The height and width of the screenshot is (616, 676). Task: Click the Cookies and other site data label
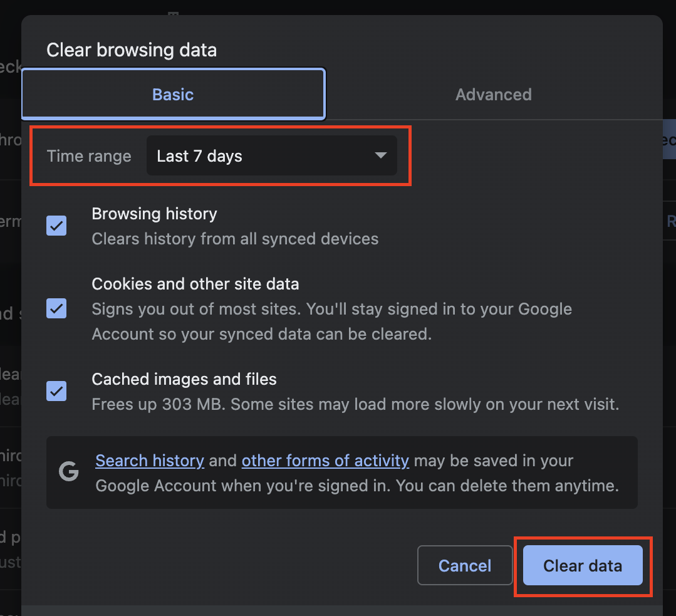click(195, 283)
